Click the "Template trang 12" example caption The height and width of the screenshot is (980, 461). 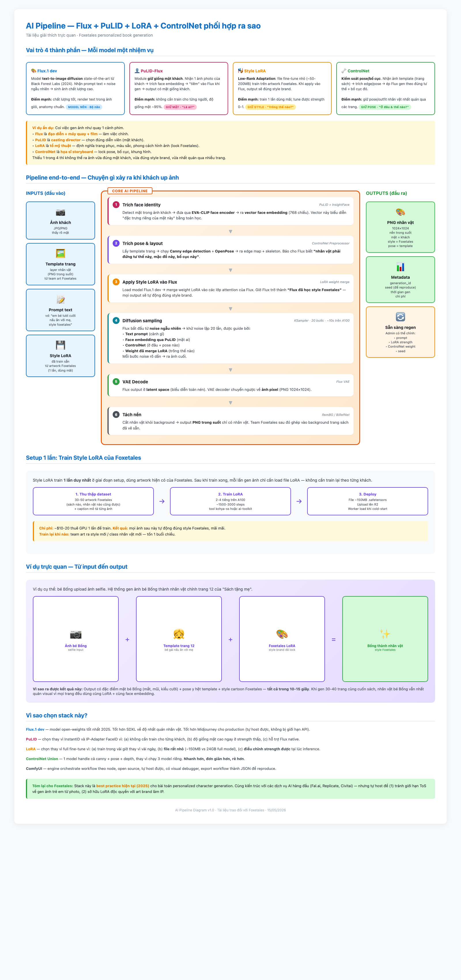tap(179, 646)
